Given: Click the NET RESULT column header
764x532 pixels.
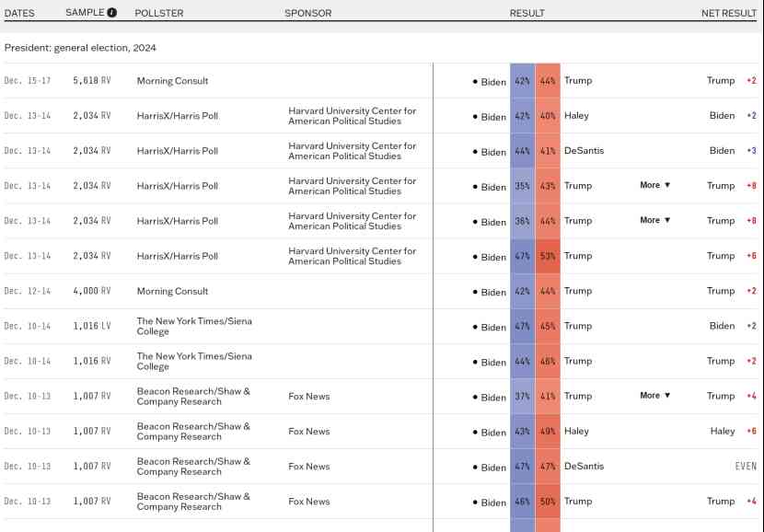Looking at the screenshot, I should coord(729,13).
